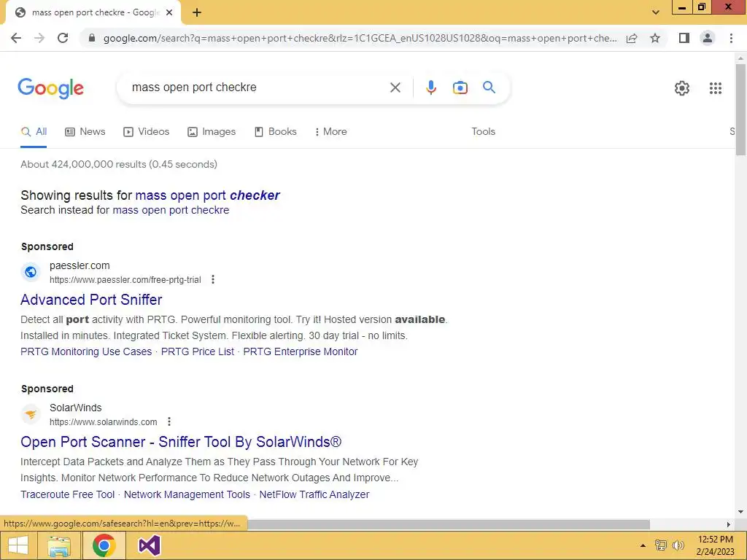Open the Traceroute Free Tool link
Screen dimensions: 747x560
[x=67, y=494]
